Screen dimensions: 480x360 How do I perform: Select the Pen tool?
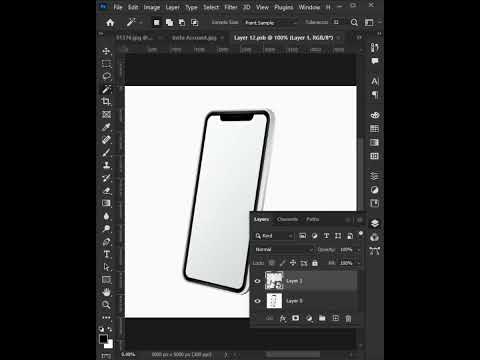(106, 241)
